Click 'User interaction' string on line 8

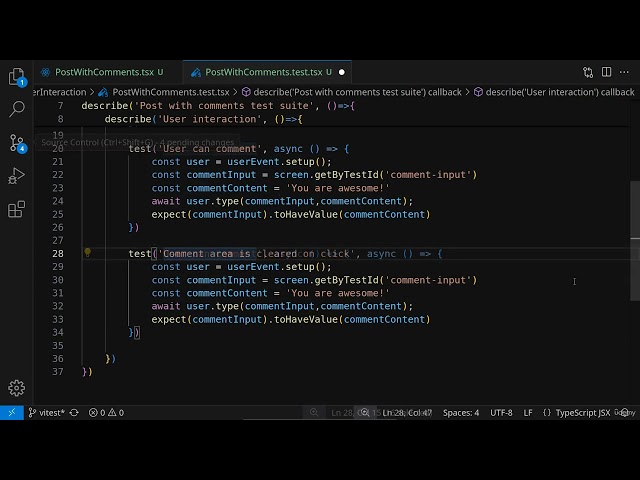point(209,119)
